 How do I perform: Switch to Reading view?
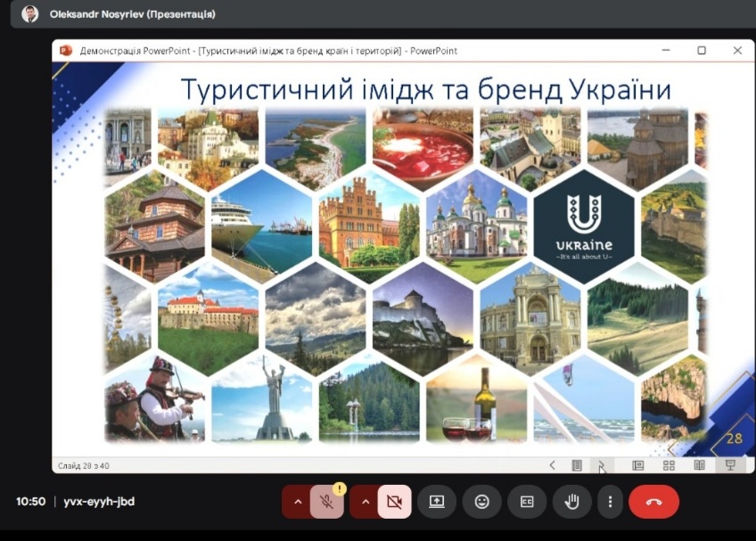700,465
